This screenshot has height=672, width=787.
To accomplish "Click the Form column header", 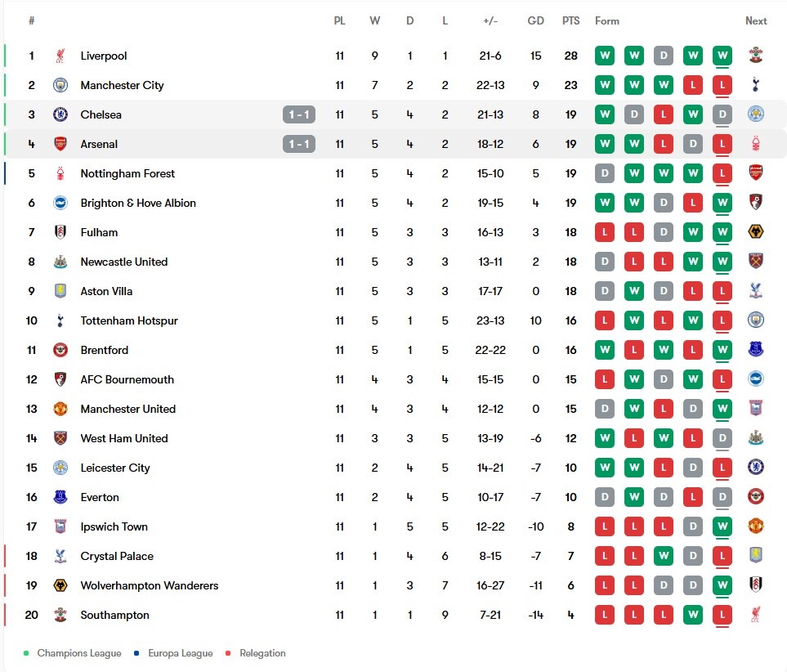I will [607, 21].
